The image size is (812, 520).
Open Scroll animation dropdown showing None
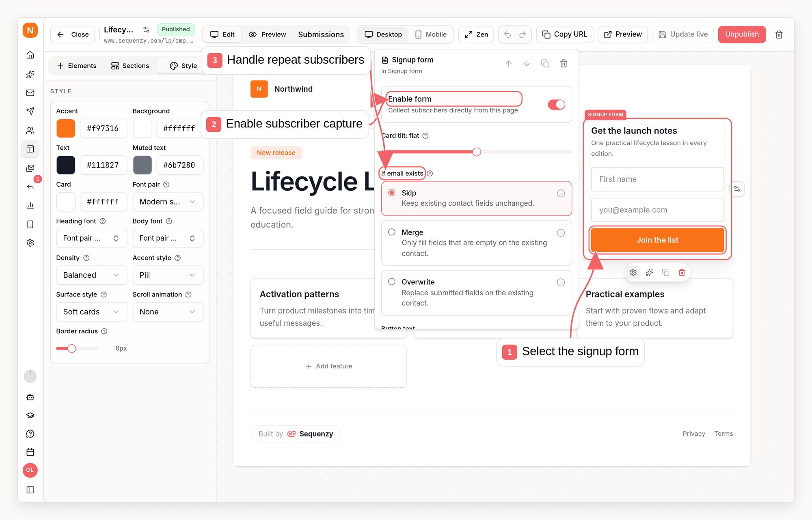(x=168, y=312)
